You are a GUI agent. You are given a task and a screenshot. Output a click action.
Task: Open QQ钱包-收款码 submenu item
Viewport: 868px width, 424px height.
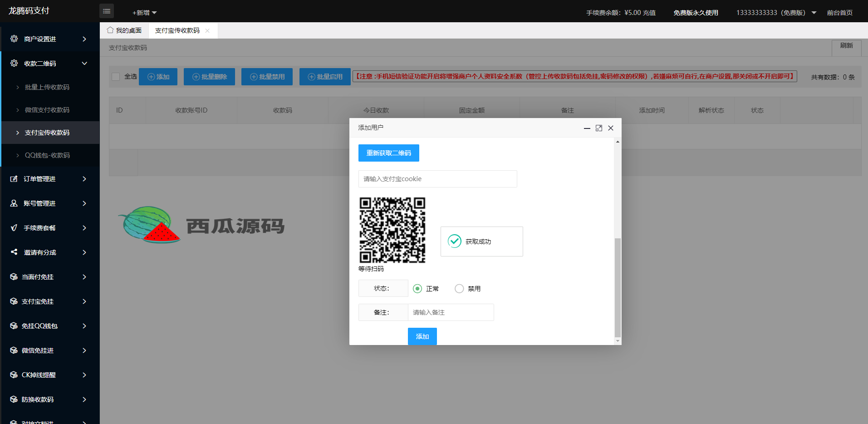50,155
